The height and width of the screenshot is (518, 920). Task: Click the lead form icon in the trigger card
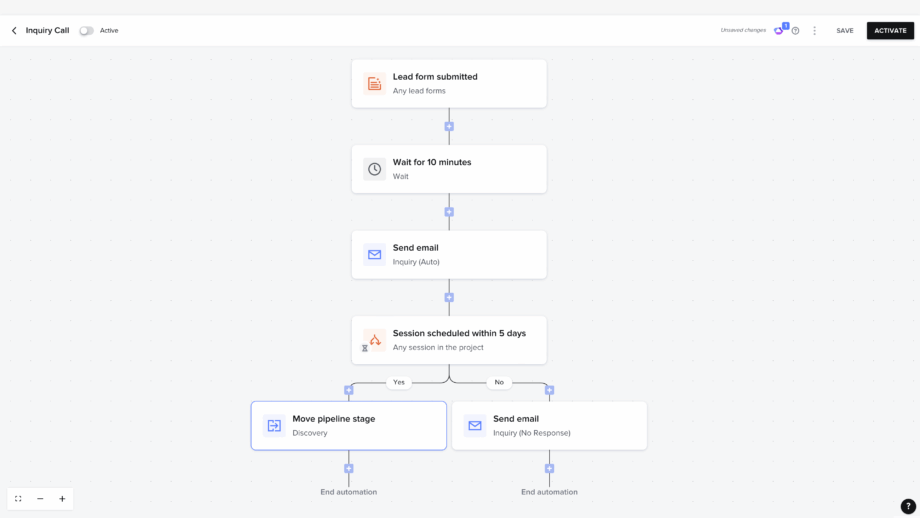point(374,84)
